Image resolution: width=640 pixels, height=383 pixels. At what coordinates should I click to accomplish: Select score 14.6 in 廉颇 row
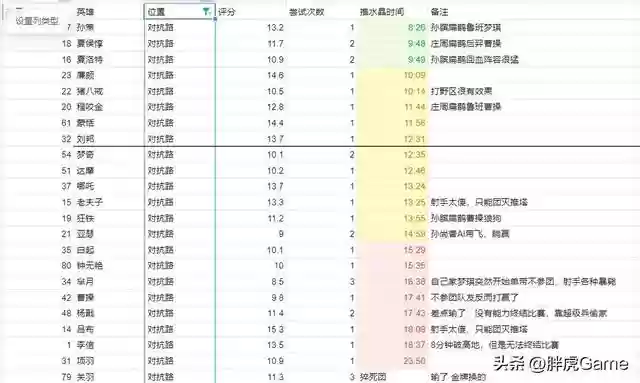pos(275,75)
